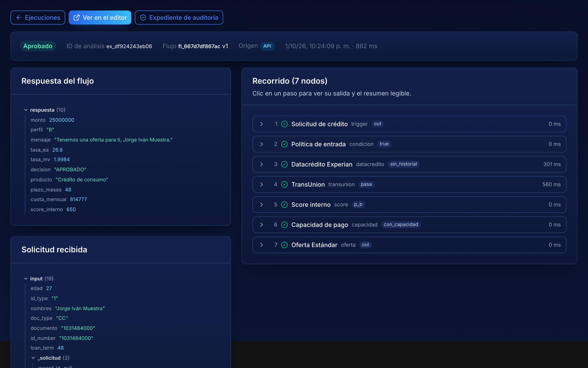
Task: Click the check icon next to Capacidad de pago
Action: point(284,225)
